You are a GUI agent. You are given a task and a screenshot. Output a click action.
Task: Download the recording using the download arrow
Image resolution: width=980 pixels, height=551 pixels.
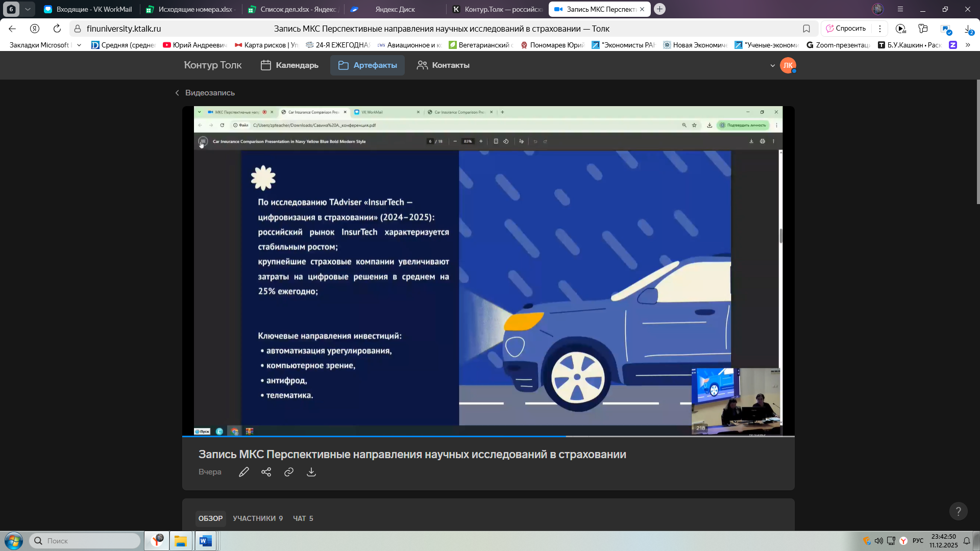pos(311,472)
